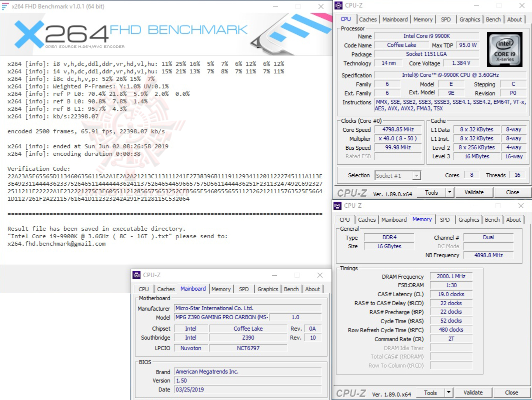This screenshot has height=400, width=532.
Task: Switch to the About tab in the Memory window
Action: pyautogui.click(x=513, y=219)
